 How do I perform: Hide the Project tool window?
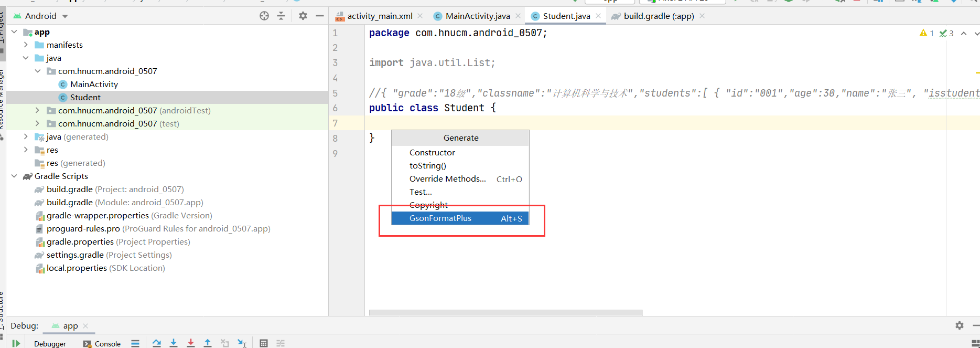coord(320,16)
